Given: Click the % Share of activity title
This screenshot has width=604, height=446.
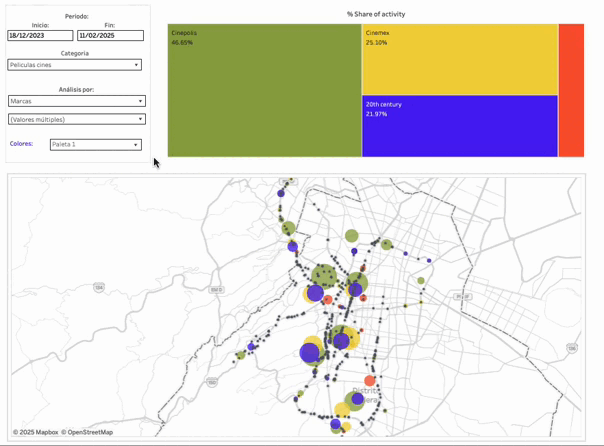Looking at the screenshot, I should [376, 14].
